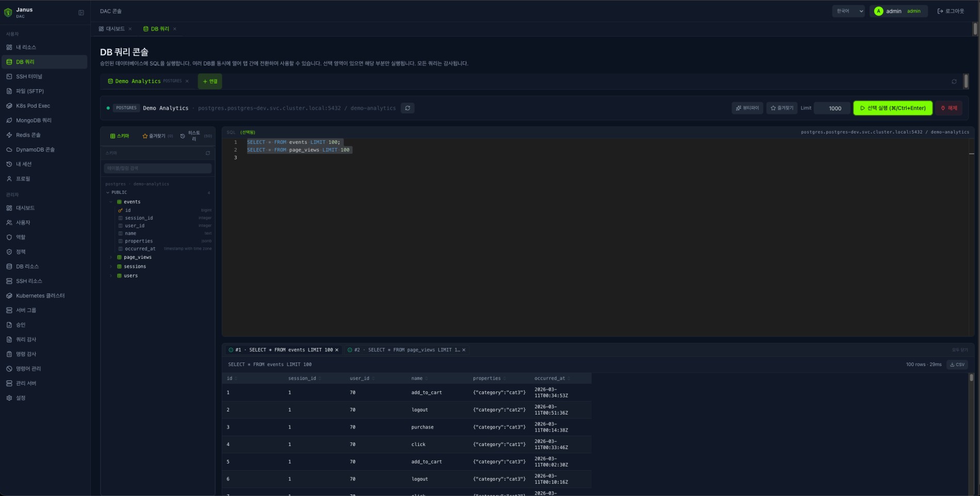Refresh the schema tree list
This screenshot has width=980, height=496.
click(x=208, y=153)
